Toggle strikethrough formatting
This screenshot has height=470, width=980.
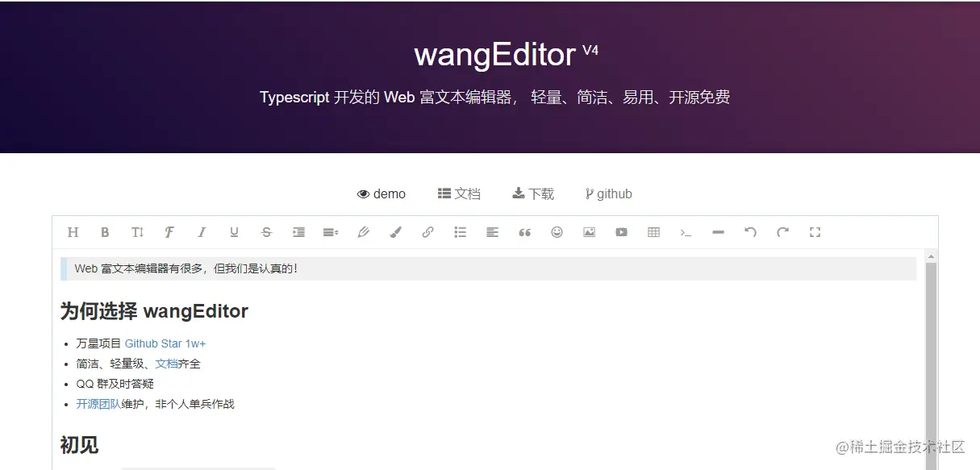(x=266, y=232)
